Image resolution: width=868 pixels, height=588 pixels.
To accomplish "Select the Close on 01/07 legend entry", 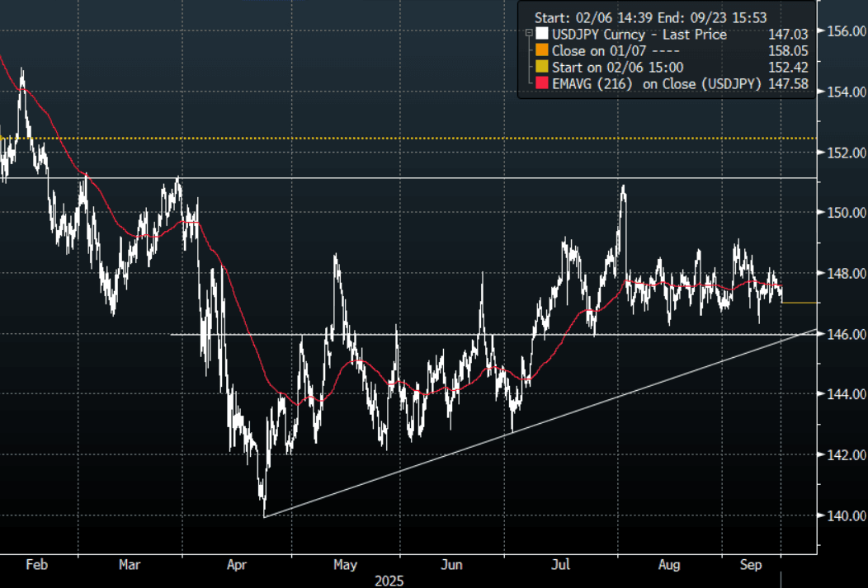I will (609, 51).
